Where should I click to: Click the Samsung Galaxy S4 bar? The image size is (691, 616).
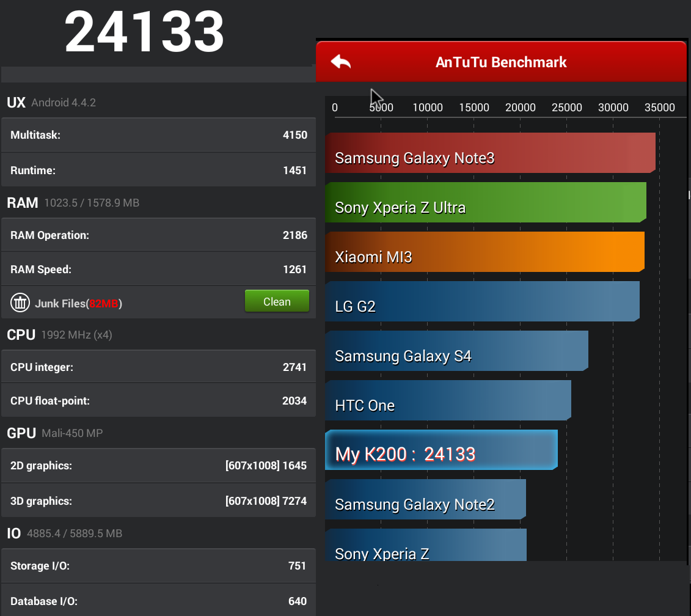[456, 351]
